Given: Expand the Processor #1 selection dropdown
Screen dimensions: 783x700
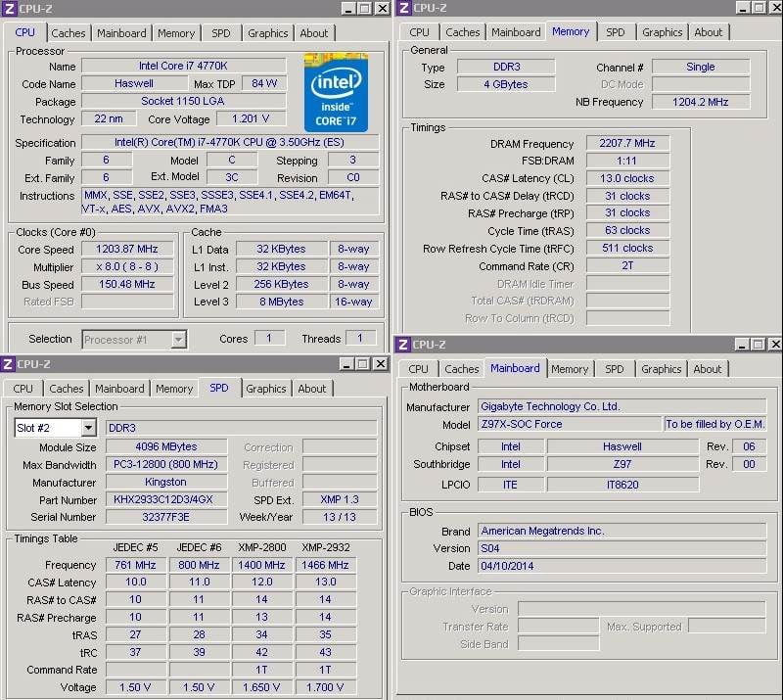Looking at the screenshot, I should pyautogui.click(x=178, y=339).
